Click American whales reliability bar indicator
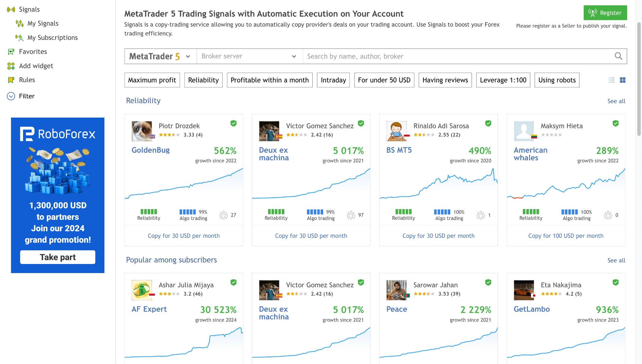642x364 pixels. [531, 212]
